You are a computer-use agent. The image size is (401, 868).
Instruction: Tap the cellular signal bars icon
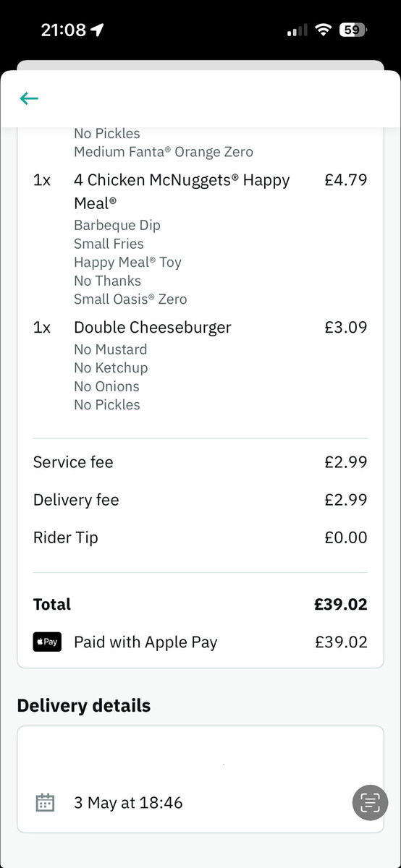(x=297, y=30)
